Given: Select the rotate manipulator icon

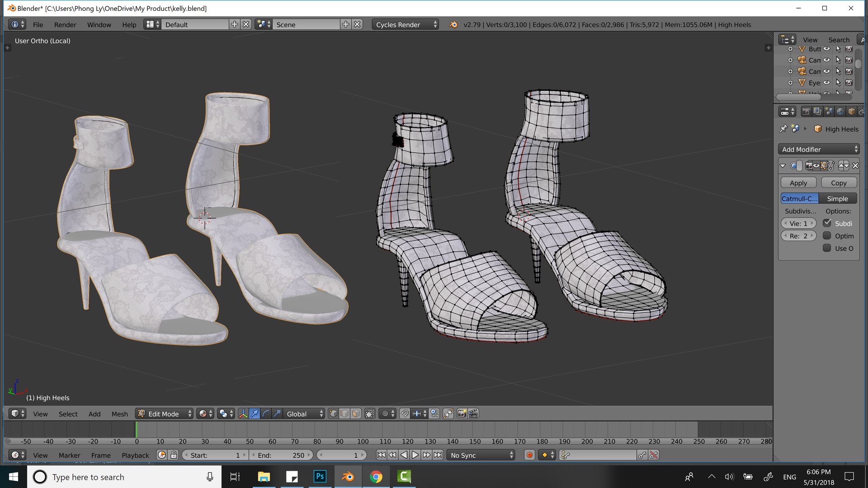Looking at the screenshot, I should coord(266,413).
